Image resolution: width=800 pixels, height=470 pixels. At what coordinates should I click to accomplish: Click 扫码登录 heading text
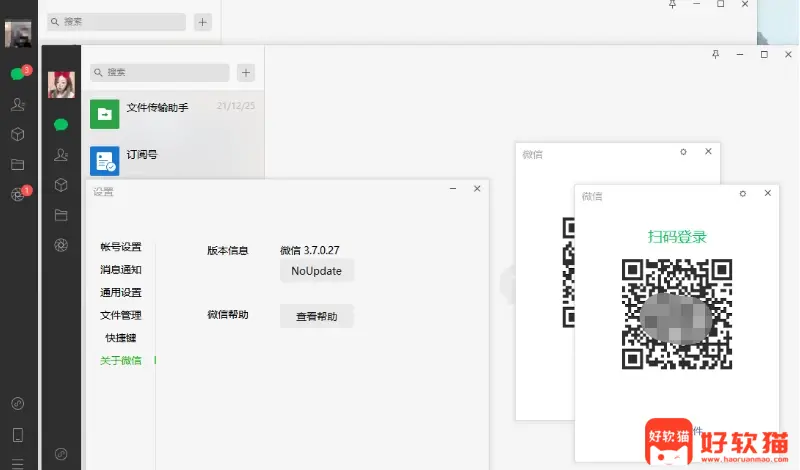(x=677, y=237)
